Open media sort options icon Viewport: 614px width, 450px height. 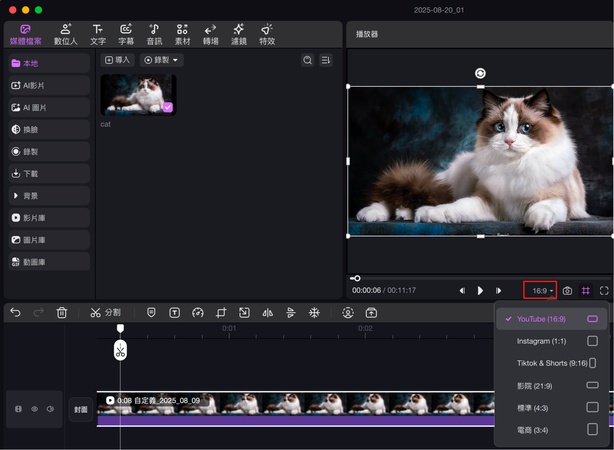326,60
